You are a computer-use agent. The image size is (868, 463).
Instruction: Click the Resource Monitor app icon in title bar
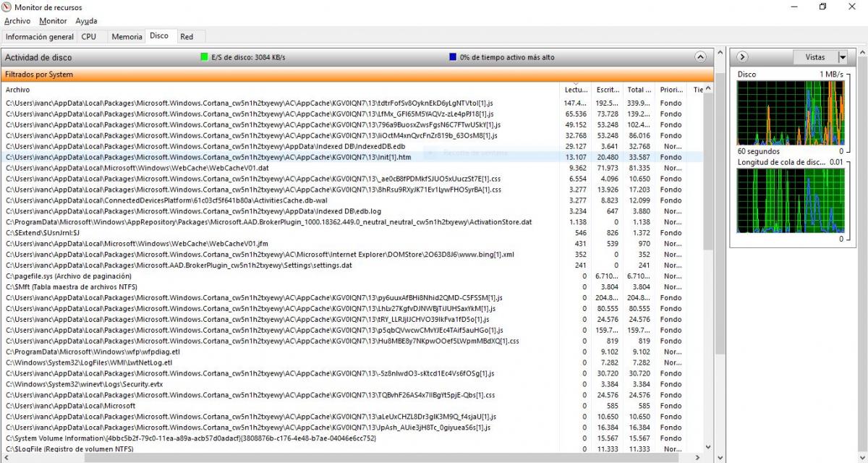click(7, 7)
